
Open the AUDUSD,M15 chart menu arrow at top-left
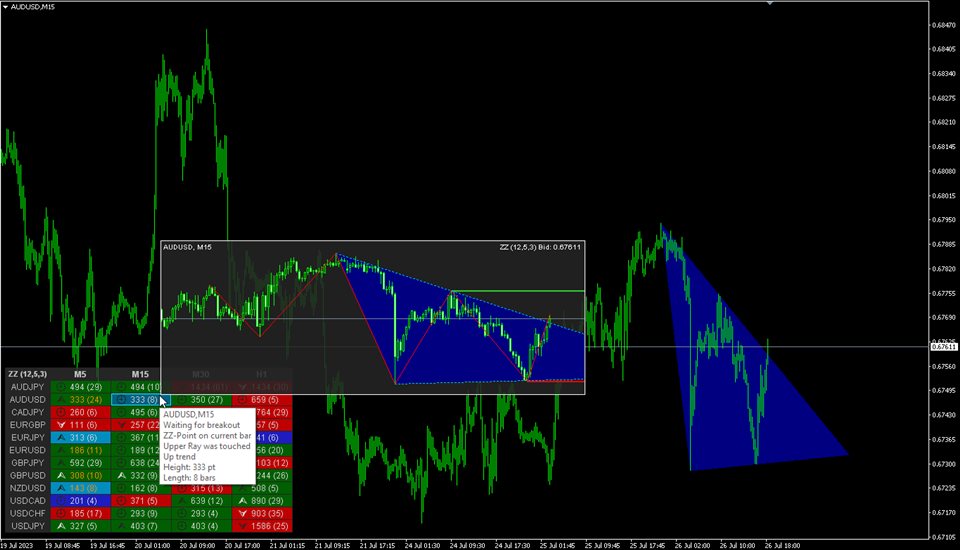tap(5, 7)
